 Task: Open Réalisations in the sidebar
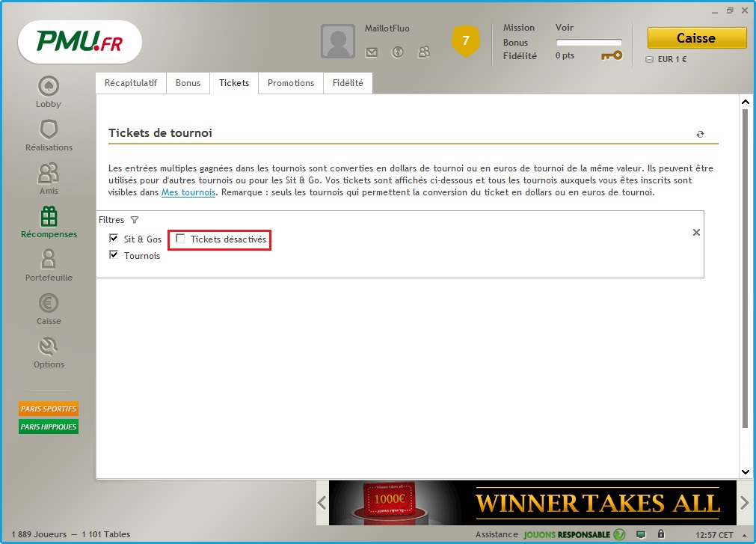[x=49, y=135]
